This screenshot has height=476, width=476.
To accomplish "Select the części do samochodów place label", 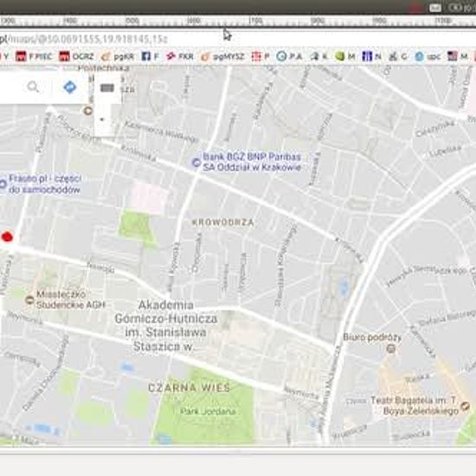I will coord(45,183).
